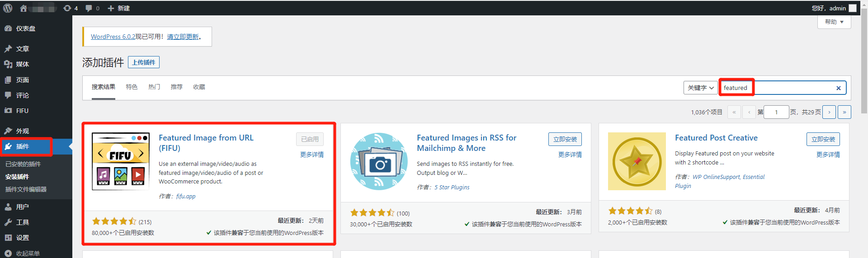Click the FIFU plugin thumbnail

tap(121, 161)
